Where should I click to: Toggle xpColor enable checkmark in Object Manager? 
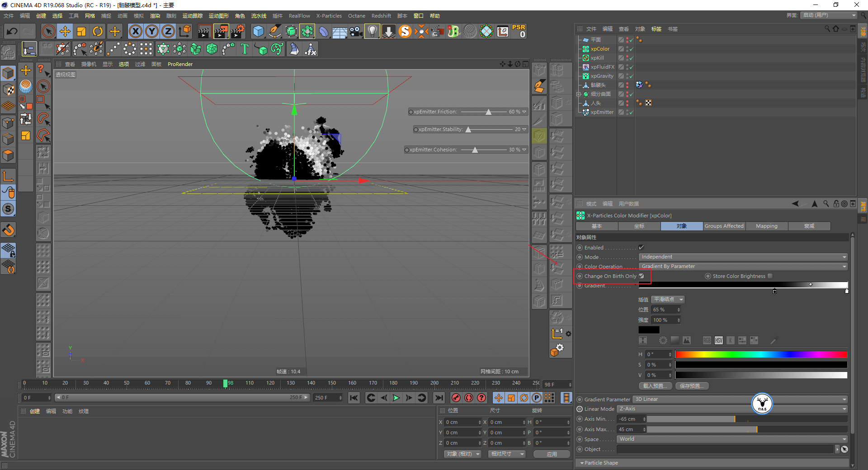click(631, 49)
